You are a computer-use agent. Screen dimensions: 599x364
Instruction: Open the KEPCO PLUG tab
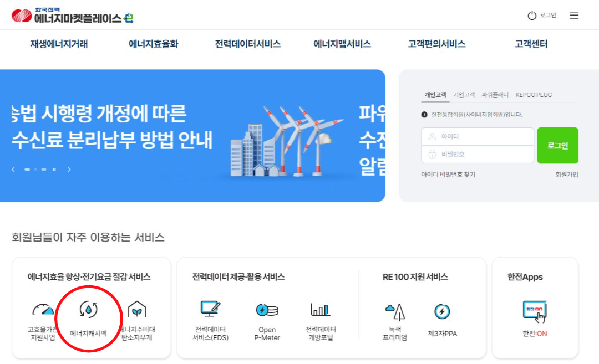534,94
